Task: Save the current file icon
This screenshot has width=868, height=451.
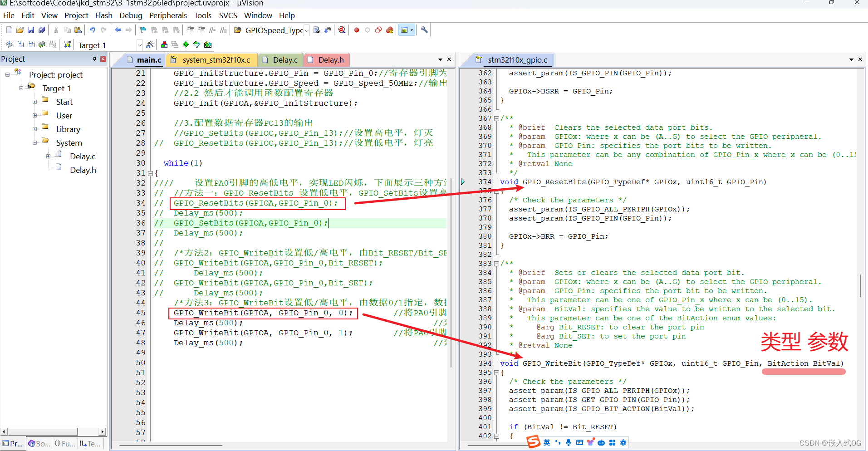Action: pyautogui.click(x=31, y=30)
